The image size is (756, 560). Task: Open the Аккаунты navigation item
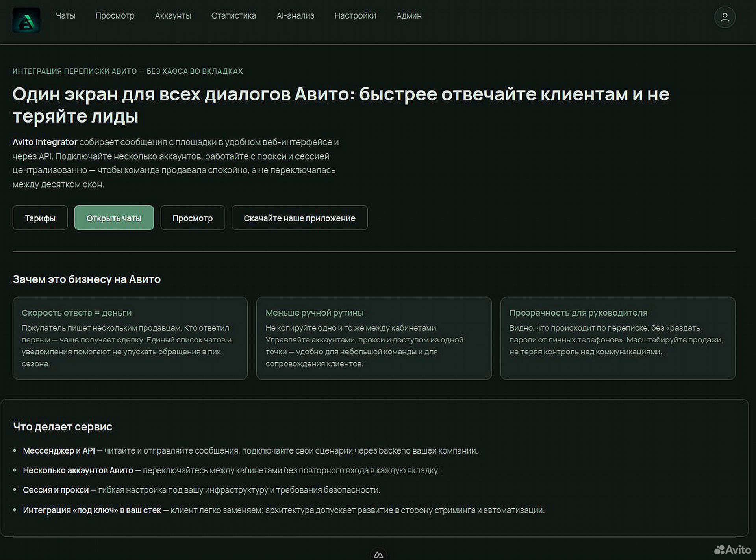[173, 16]
